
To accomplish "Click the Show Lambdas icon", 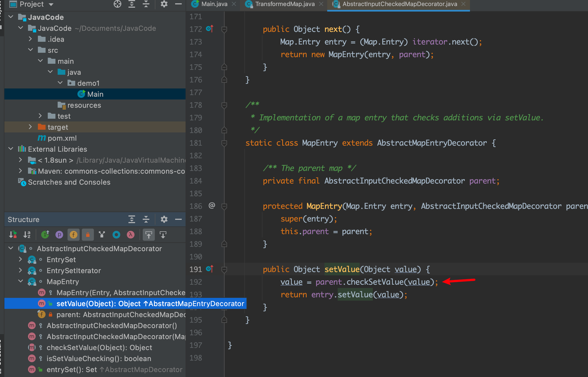I will pos(131,235).
